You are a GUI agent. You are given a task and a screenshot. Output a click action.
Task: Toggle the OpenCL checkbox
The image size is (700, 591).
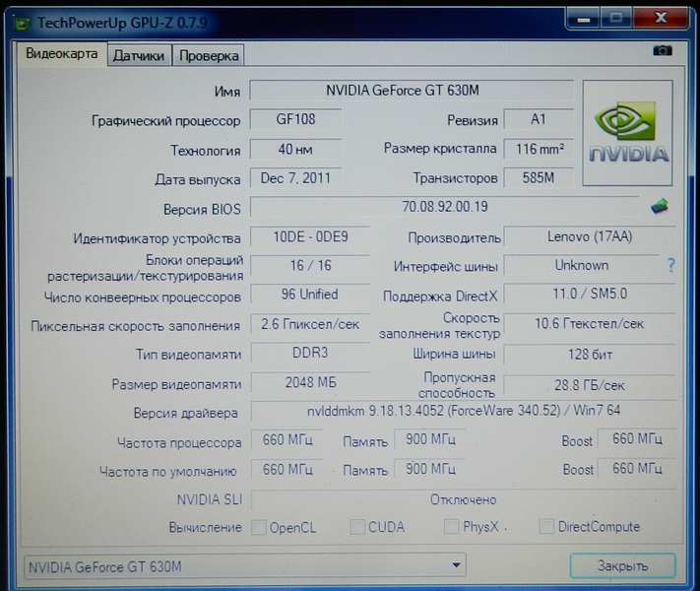coord(259,527)
